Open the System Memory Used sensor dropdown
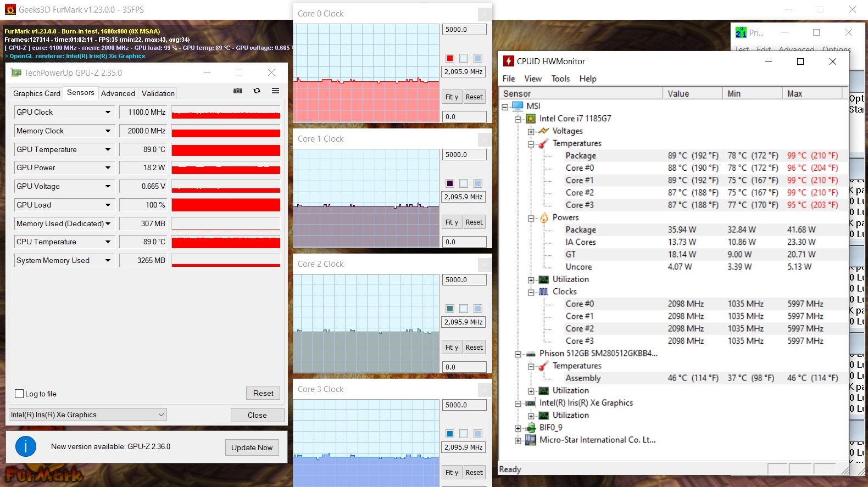Image resolution: width=868 pixels, height=487 pixels. 108,260
